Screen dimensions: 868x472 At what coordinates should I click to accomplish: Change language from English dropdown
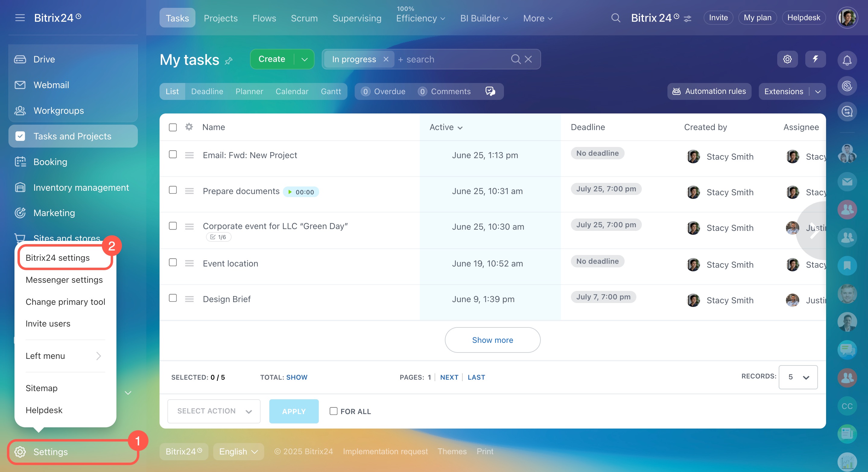(x=238, y=451)
